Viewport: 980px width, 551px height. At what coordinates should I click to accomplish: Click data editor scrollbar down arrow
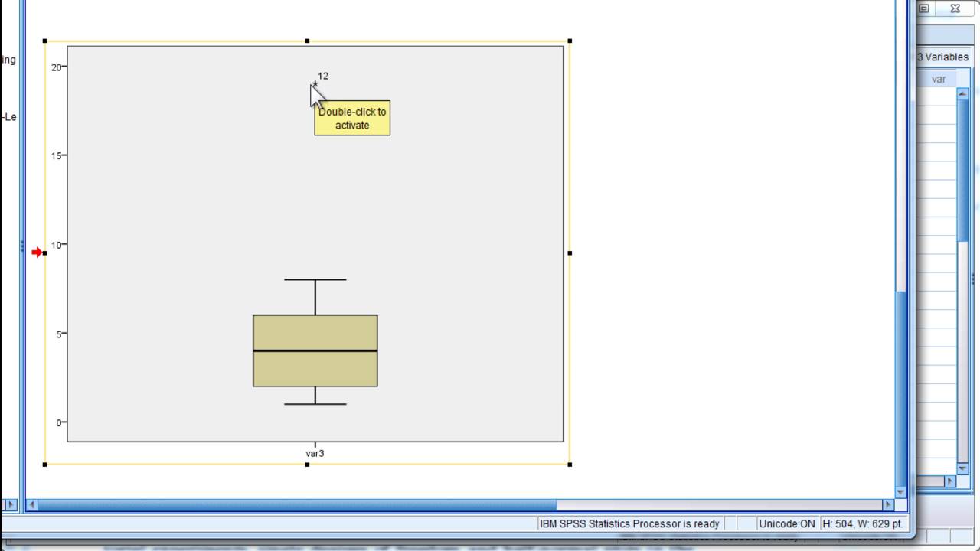tap(963, 468)
